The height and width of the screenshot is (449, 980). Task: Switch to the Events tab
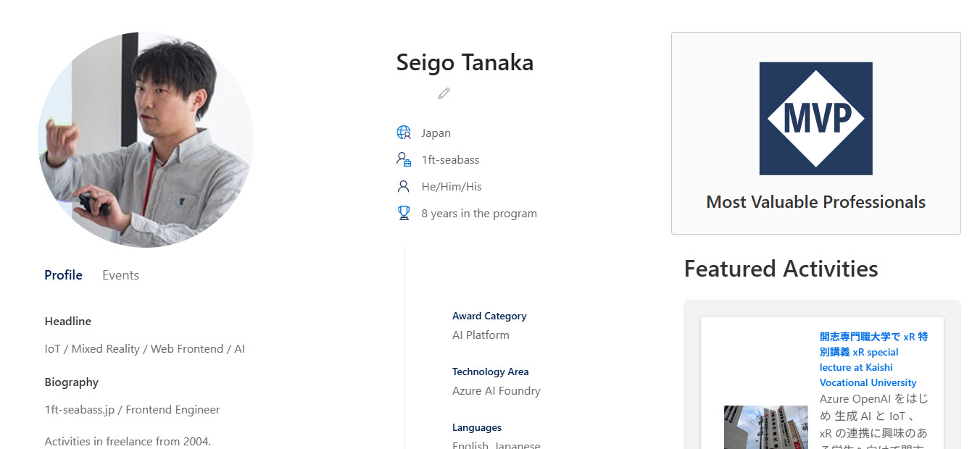coord(120,275)
